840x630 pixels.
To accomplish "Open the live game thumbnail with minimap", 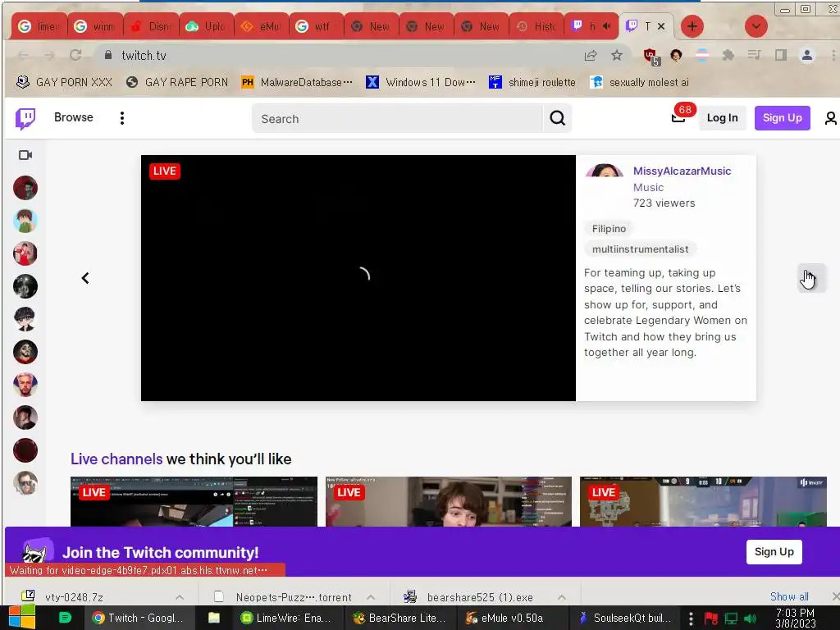I will (x=703, y=501).
